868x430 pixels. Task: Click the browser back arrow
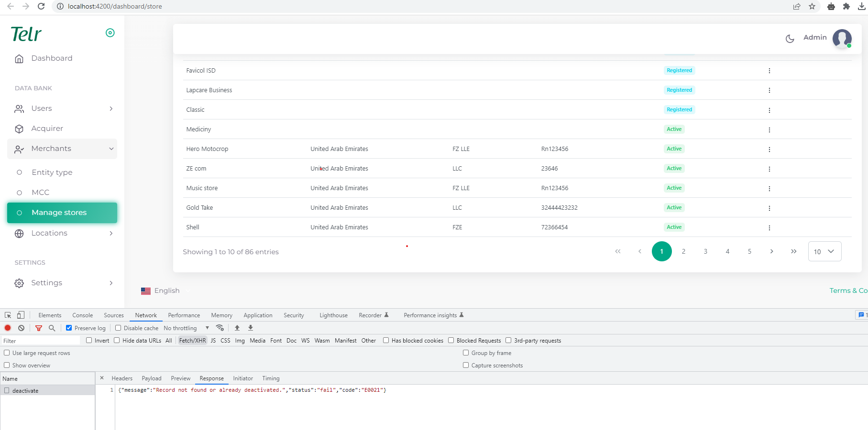click(x=11, y=6)
